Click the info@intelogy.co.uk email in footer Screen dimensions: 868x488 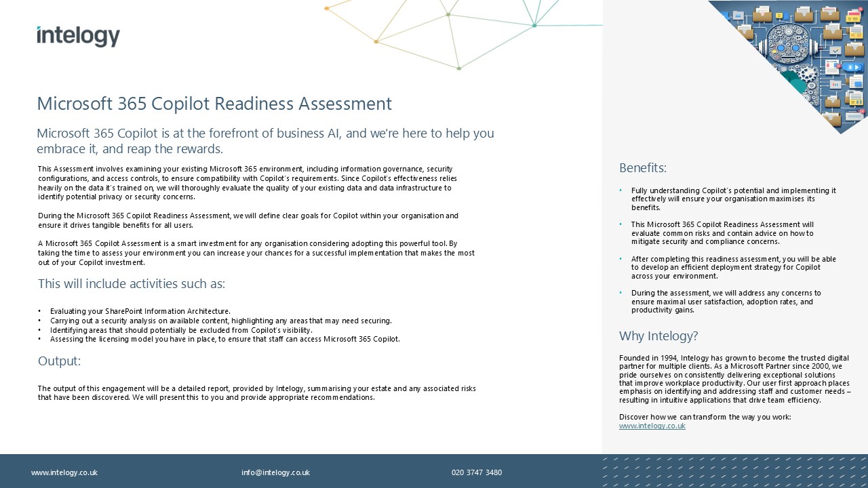(x=275, y=472)
